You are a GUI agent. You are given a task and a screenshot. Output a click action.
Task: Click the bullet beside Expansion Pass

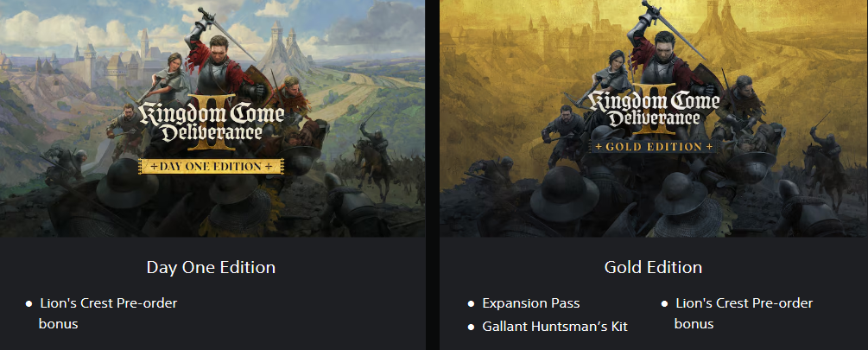(x=471, y=304)
